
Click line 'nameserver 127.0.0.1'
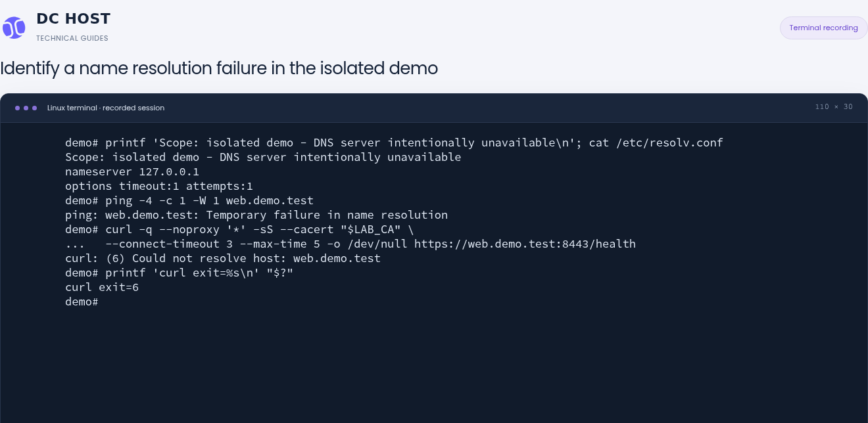point(132,171)
